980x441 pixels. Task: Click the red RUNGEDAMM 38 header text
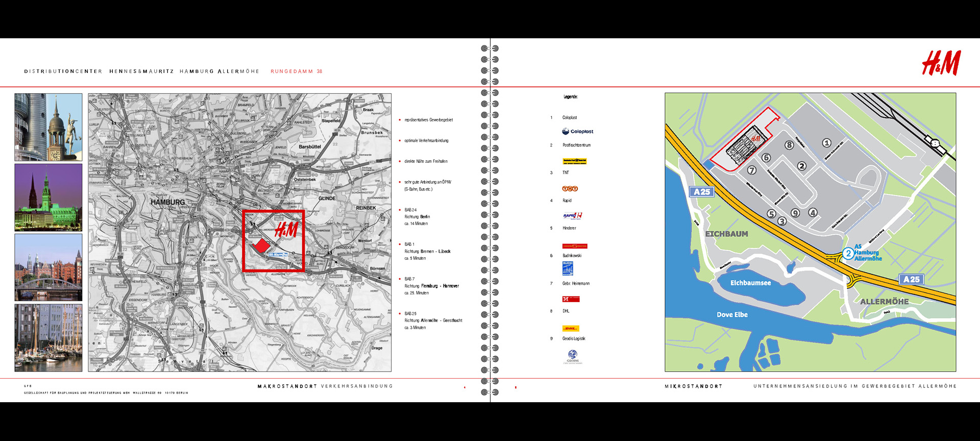tap(296, 71)
